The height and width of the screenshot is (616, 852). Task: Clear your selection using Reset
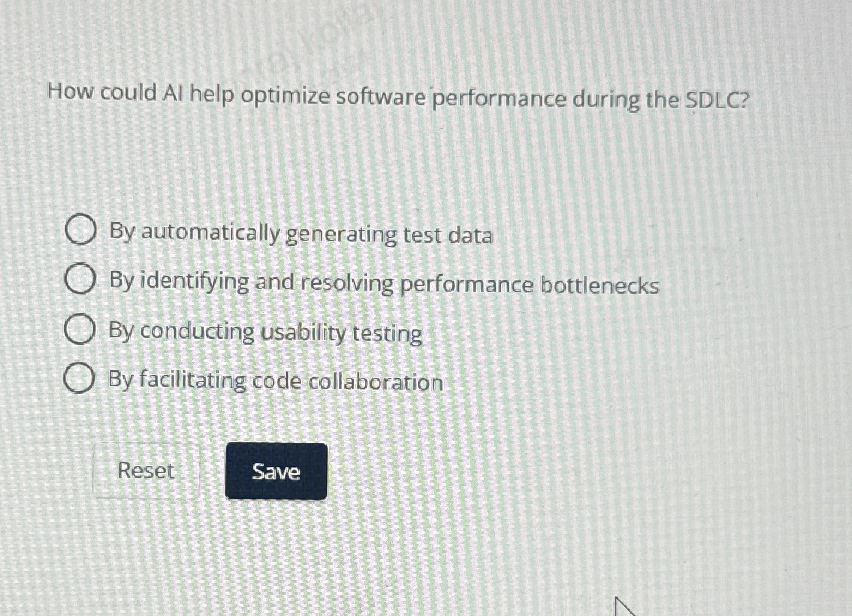pos(146,472)
